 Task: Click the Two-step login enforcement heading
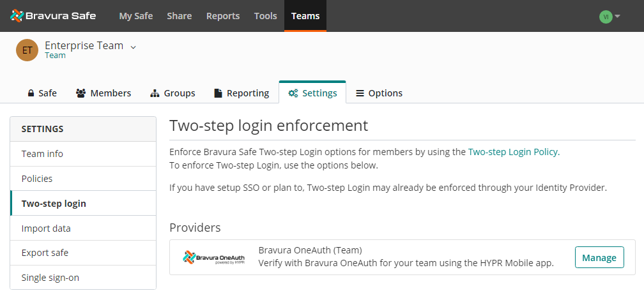[x=268, y=126]
